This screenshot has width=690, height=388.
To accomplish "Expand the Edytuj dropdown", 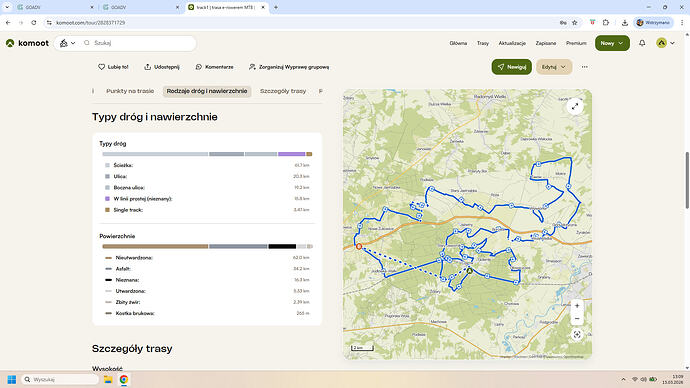I will click(x=554, y=67).
